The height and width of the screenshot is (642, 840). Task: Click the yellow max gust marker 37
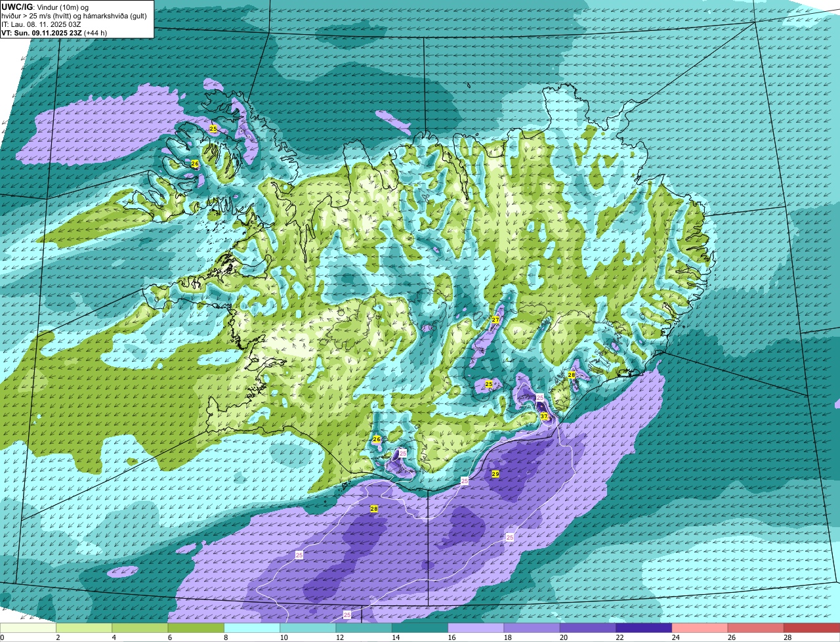pyautogui.click(x=544, y=416)
